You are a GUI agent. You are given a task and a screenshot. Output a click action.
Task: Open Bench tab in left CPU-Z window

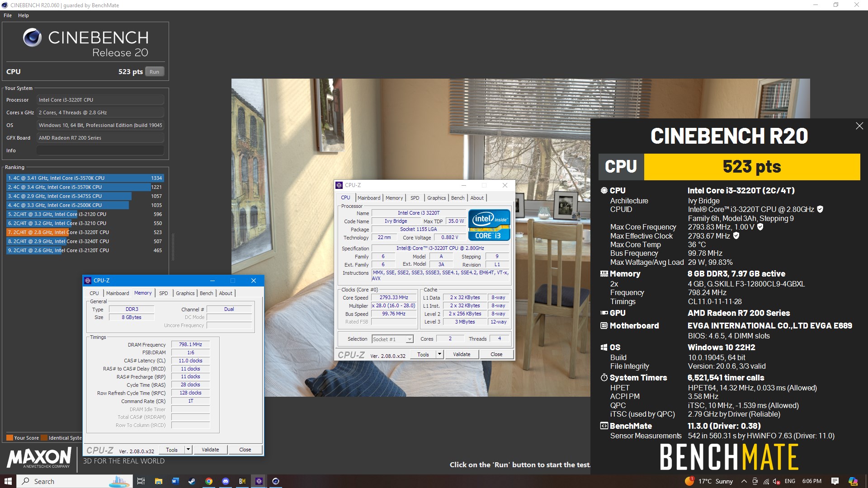coord(206,293)
